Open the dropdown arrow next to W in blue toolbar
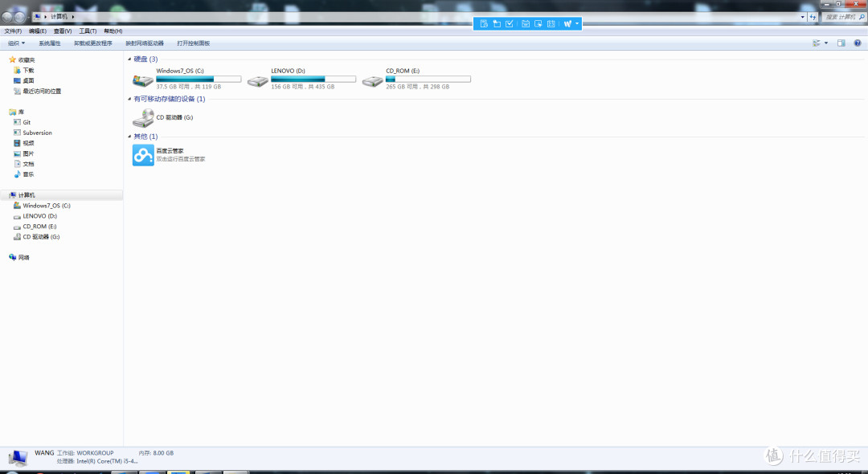This screenshot has height=474, width=868. click(x=577, y=24)
